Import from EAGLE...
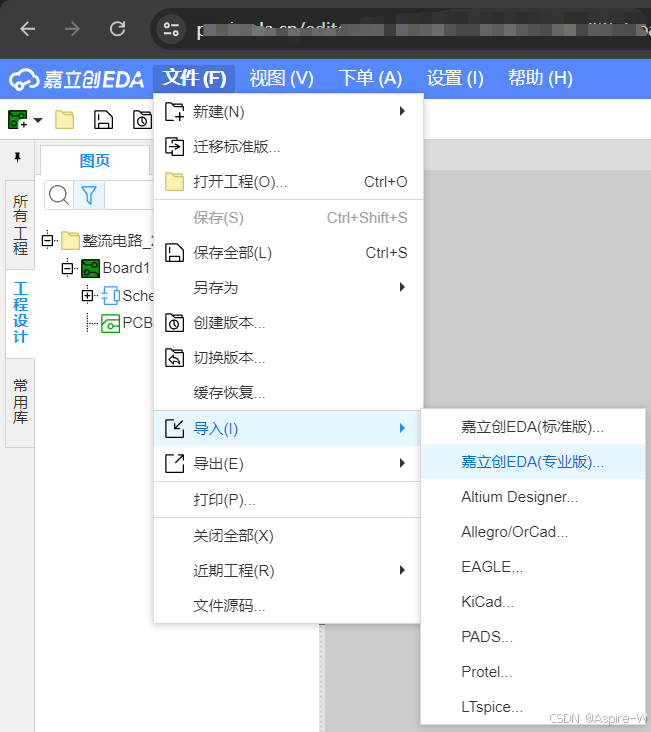Image resolution: width=651 pixels, height=732 pixels. click(x=533, y=567)
